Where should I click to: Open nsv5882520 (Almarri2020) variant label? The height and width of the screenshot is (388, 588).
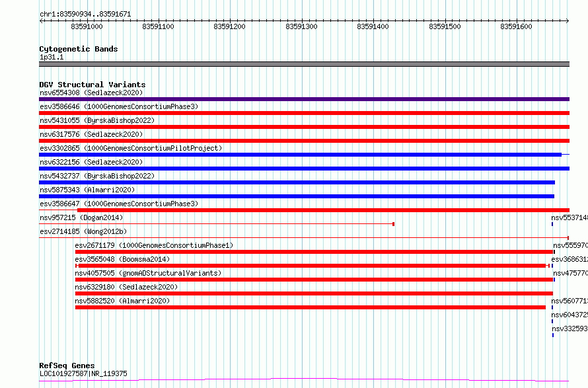pyautogui.click(x=122, y=301)
